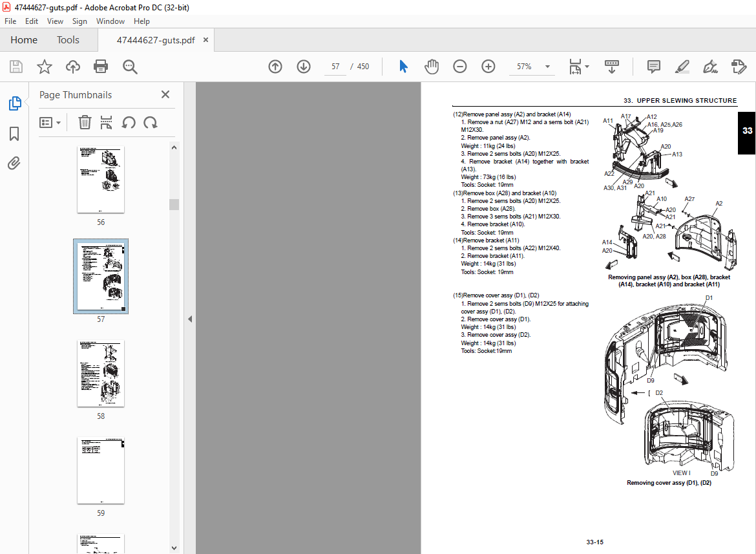The image size is (756, 554).
Task: Click the Save file icon
Action: click(16, 67)
